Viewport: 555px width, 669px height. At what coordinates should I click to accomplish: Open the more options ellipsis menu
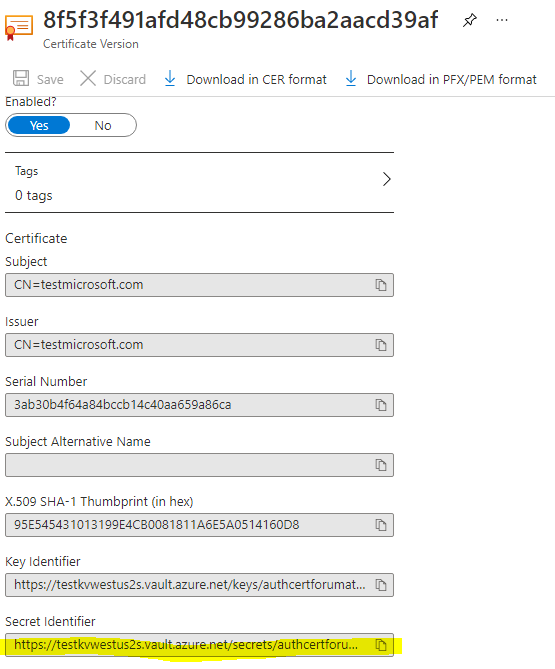pyautogui.click(x=502, y=20)
